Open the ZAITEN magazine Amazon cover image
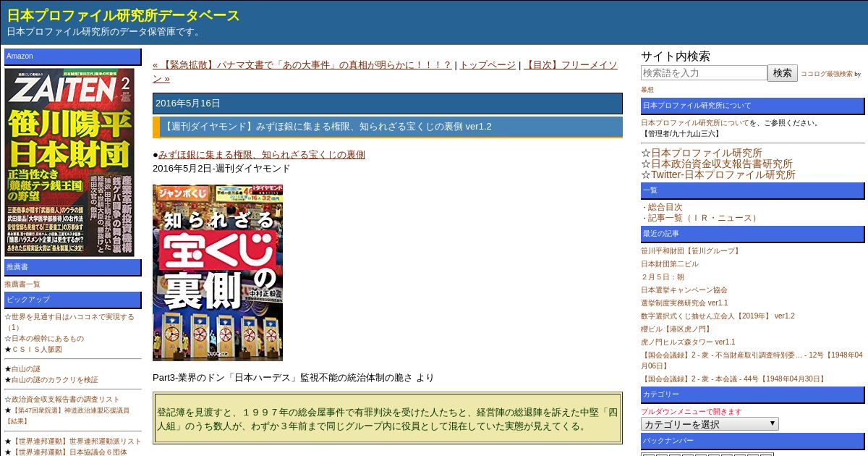 pos(69,162)
